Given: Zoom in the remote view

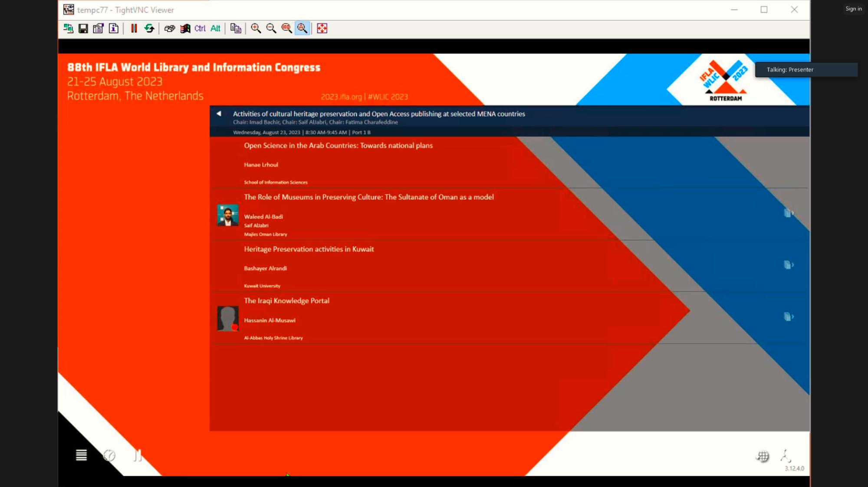Looking at the screenshot, I should click(256, 29).
